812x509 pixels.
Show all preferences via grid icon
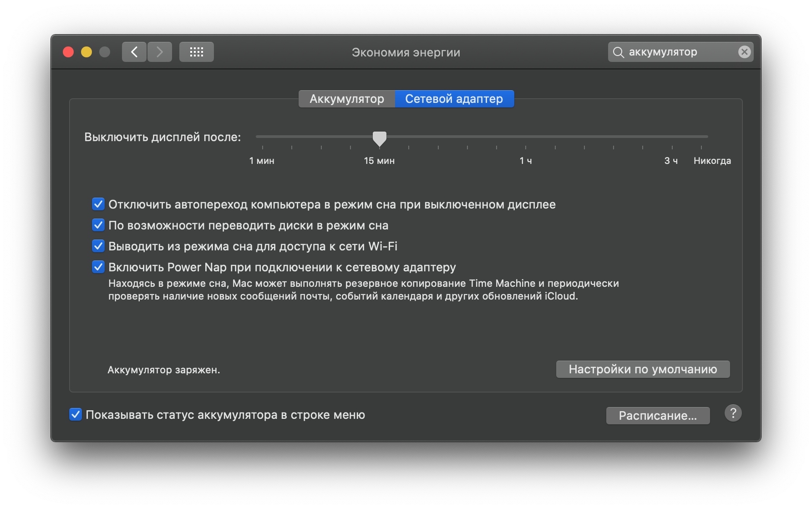197,52
